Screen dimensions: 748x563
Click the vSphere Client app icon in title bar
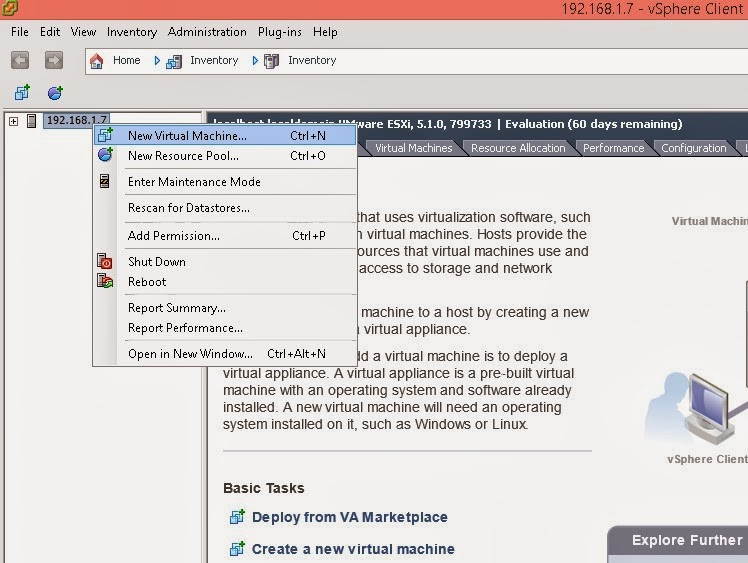coord(10,8)
